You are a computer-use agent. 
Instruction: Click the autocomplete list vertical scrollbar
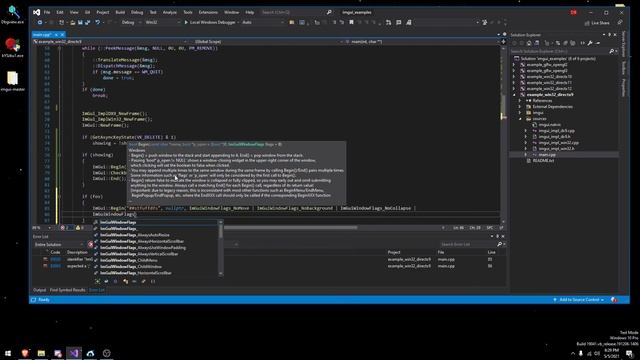coord(221,248)
